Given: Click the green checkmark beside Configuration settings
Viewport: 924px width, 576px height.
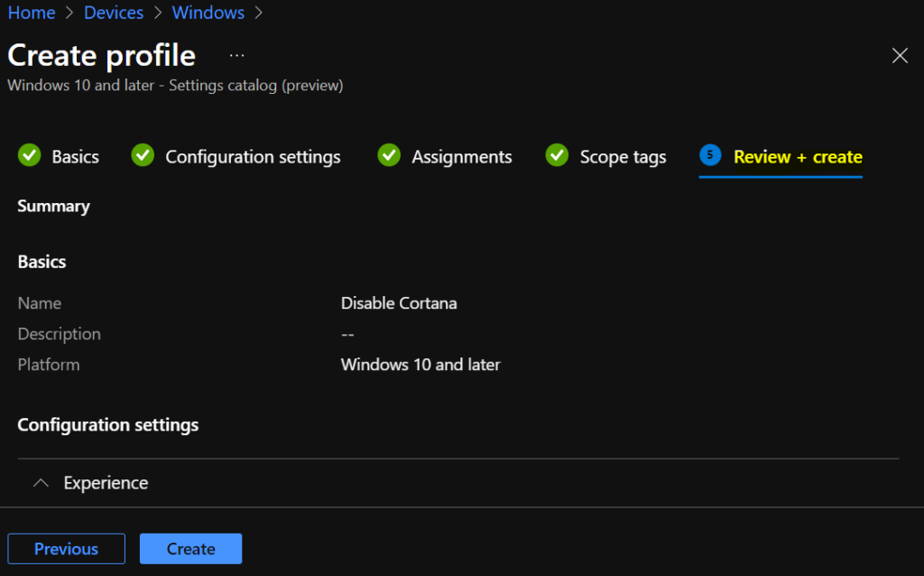Looking at the screenshot, I should (x=143, y=155).
